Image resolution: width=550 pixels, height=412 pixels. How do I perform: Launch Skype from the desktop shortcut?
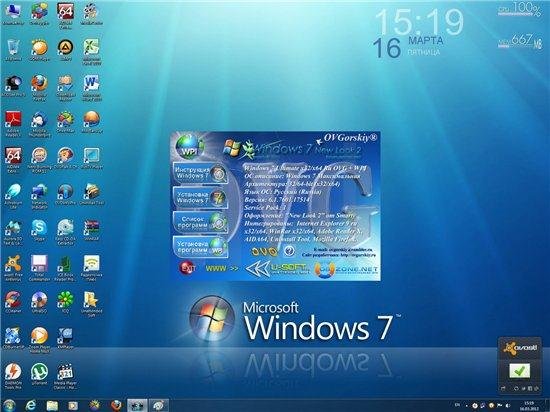39,230
